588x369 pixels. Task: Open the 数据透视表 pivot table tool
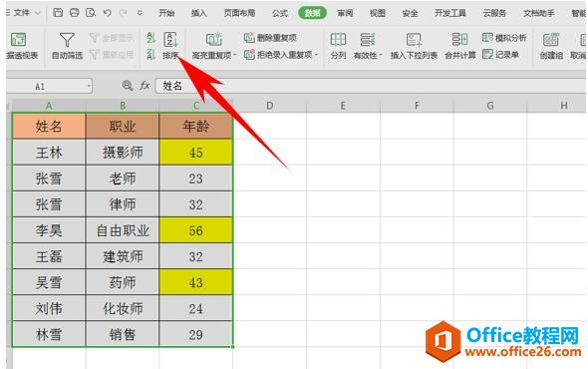coord(21,46)
